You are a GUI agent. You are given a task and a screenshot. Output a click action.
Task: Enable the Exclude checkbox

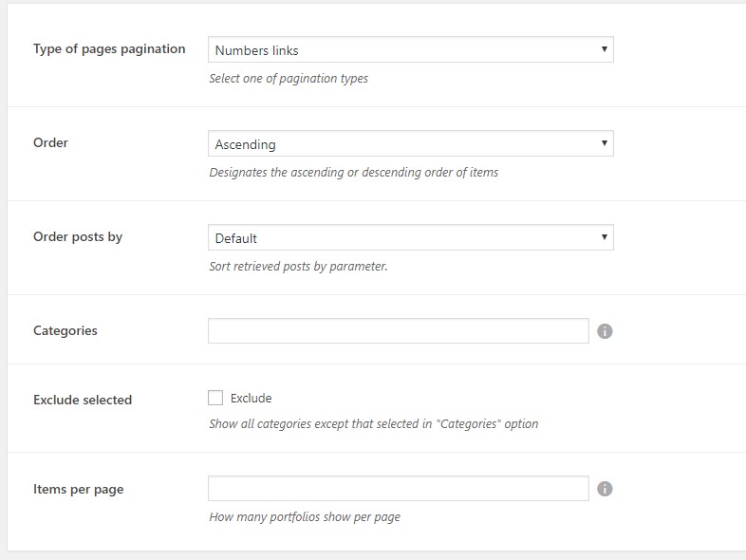coord(215,398)
